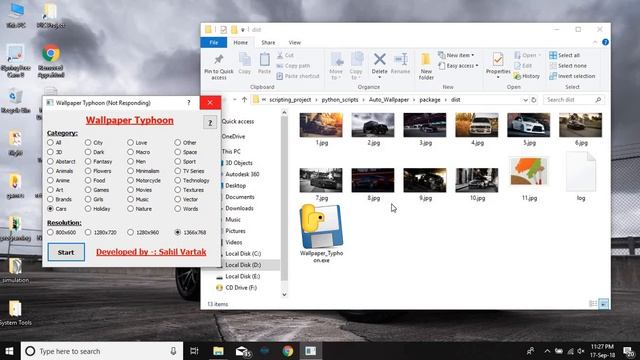This screenshot has width=640, height=360.
Task: Click Select all in ribbon
Action: point(564,55)
